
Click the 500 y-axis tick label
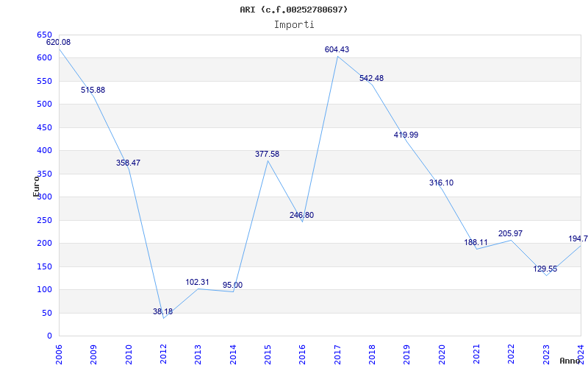44,105
